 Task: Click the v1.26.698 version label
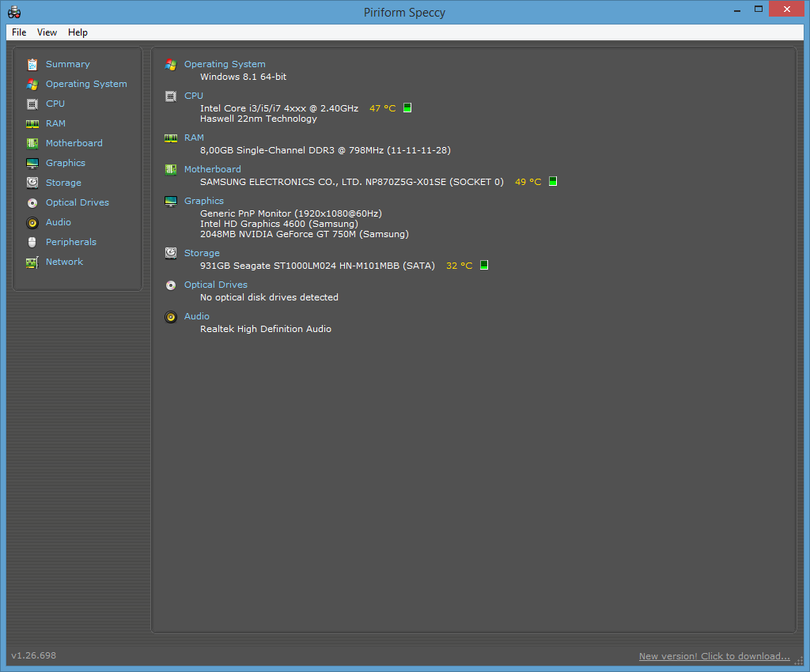[x=33, y=655]
